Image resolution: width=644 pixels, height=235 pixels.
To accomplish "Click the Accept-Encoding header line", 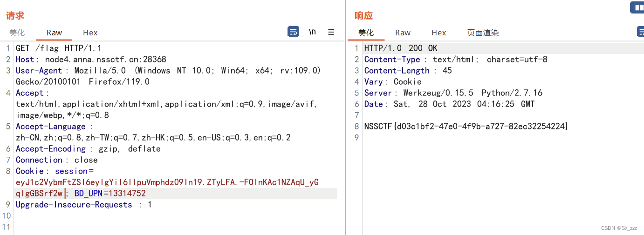I will tap(88, 148).
